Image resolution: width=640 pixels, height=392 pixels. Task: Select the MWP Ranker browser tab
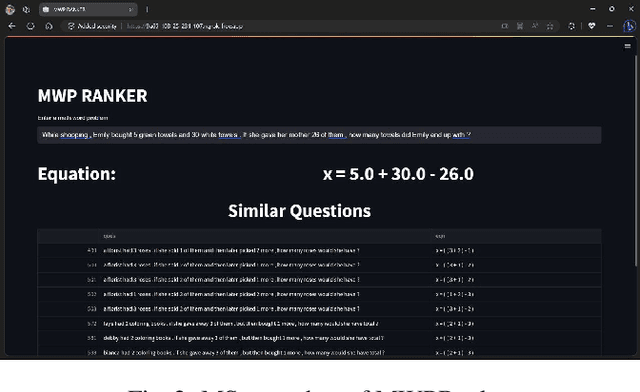point(88,9)
